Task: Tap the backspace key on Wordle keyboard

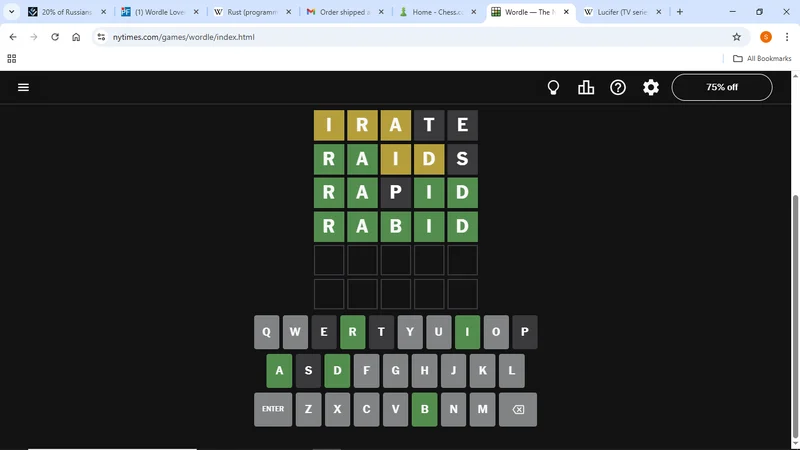Action: tap(518, 409)
